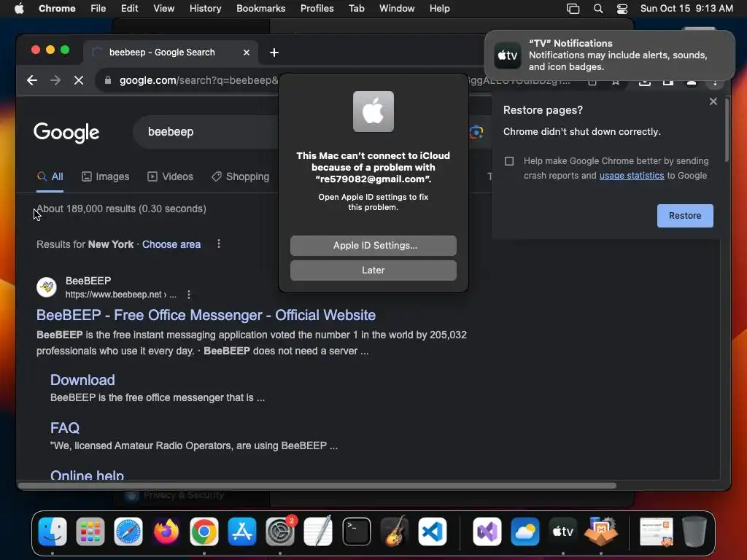The height and width of the screenshot is (560, 747).
Task: Click the Restore button
Action: click(685, 216)
